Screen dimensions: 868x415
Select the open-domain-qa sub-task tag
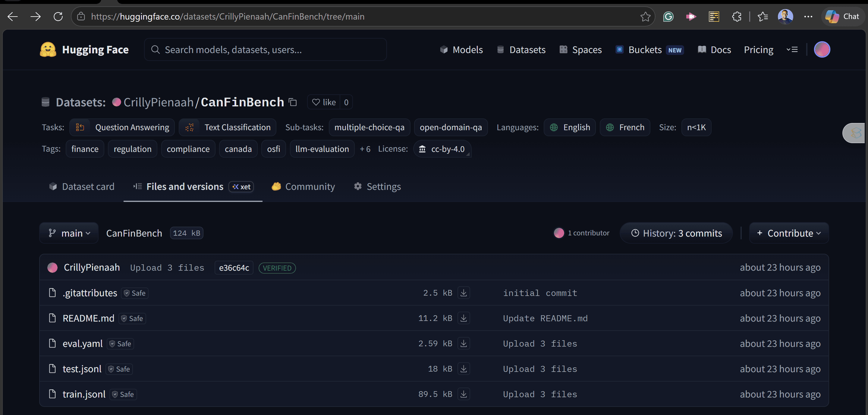click(x=451, y=127)
